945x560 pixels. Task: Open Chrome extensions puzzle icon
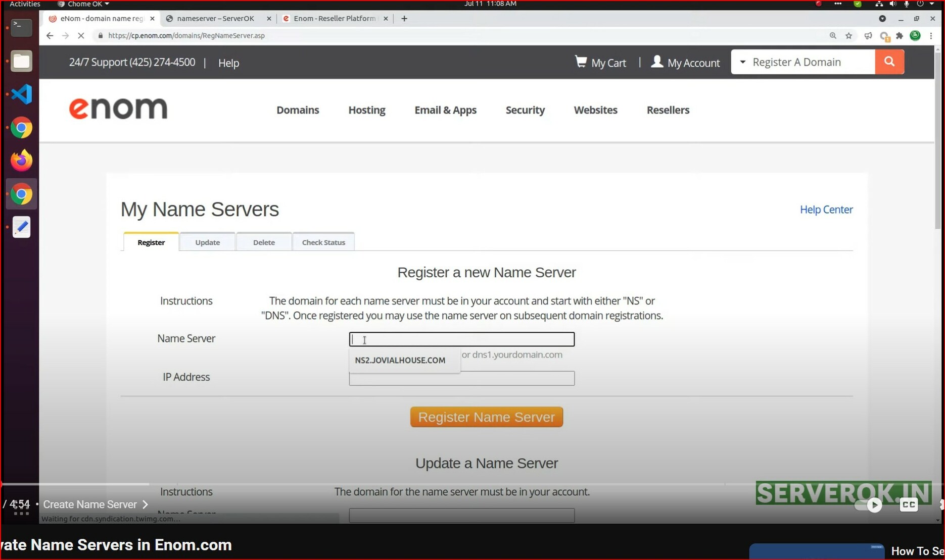900,35
